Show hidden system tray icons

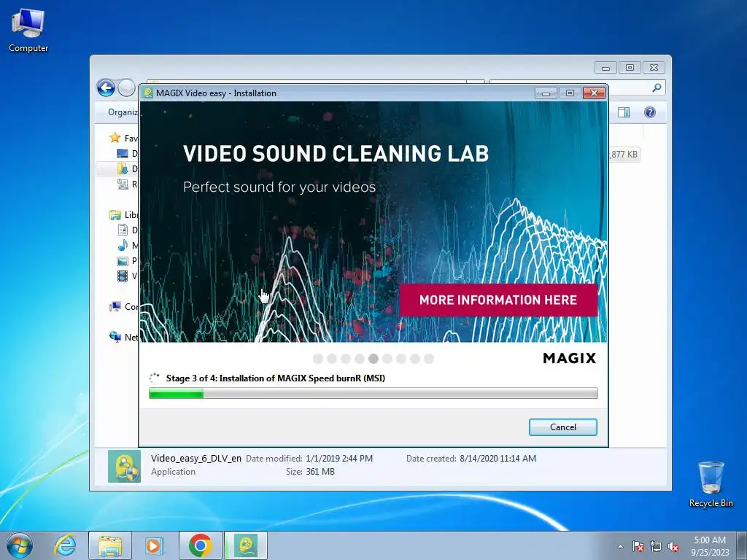pos(620,546)
